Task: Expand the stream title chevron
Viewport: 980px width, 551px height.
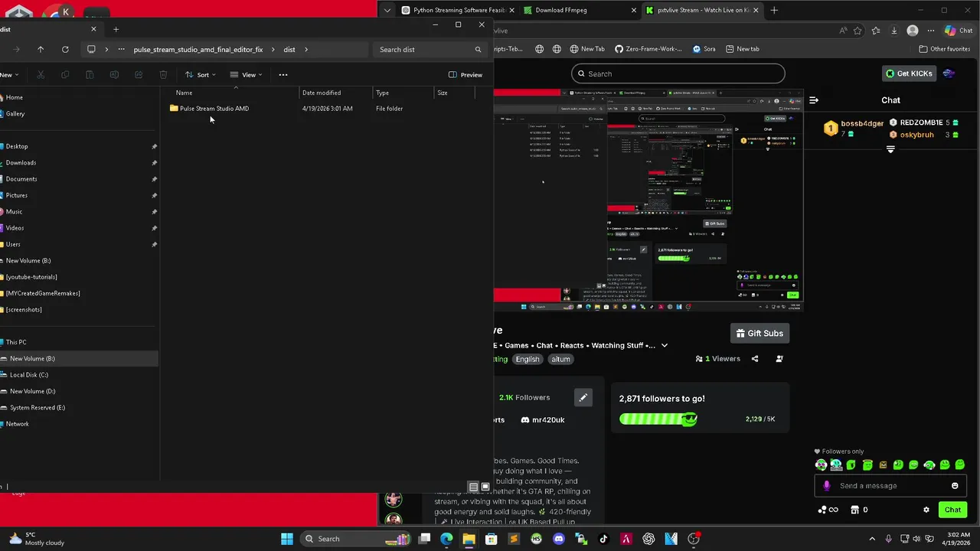Action: (664, 345)
